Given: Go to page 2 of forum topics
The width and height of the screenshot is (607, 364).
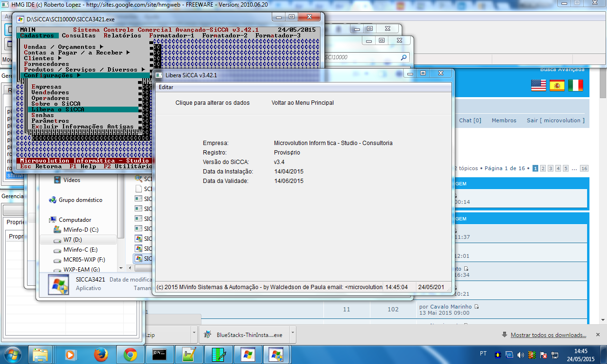Looking at the screenshot, I should point(543,168).
